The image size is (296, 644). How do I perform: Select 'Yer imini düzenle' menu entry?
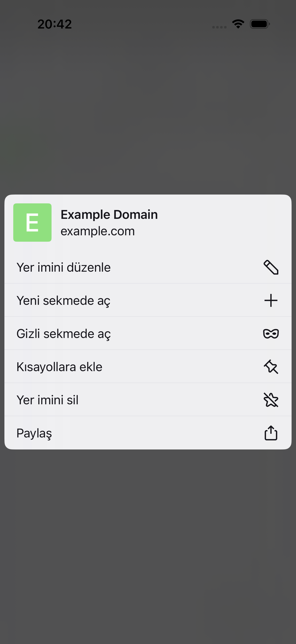tap(148, 267)
